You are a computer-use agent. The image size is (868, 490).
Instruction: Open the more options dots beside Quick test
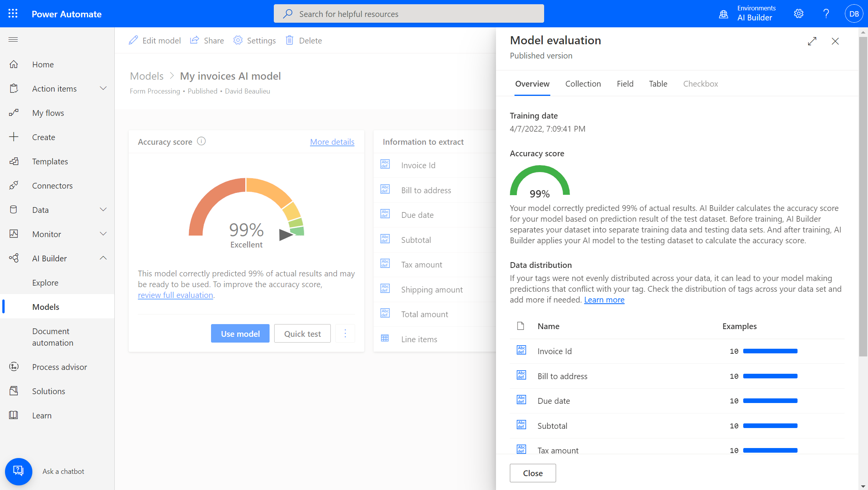(x=345, y=333)
